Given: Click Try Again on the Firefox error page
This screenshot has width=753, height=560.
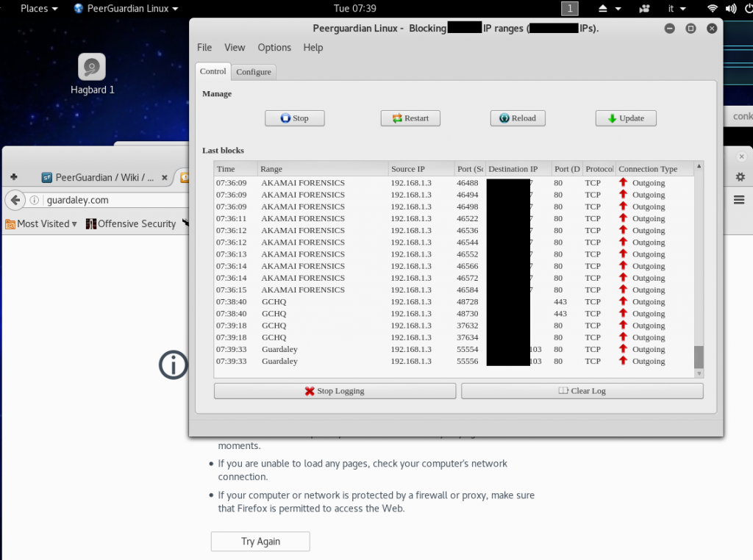Looking at the screenshot, I should click(260, 542).
